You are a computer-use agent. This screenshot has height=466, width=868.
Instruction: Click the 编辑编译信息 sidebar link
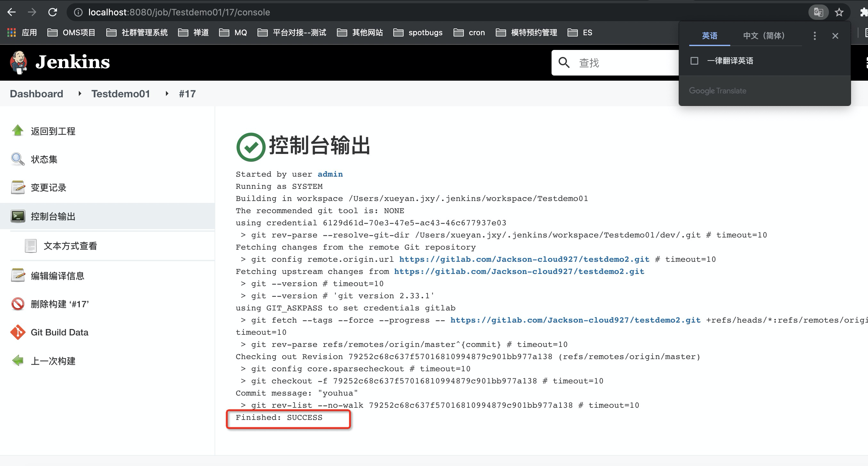pyautogui.click(x=57, y=276)
